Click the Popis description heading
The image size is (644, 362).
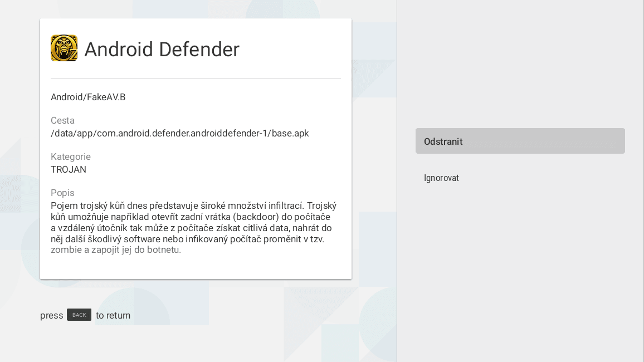pyautogui.click(x=62, y=193)
